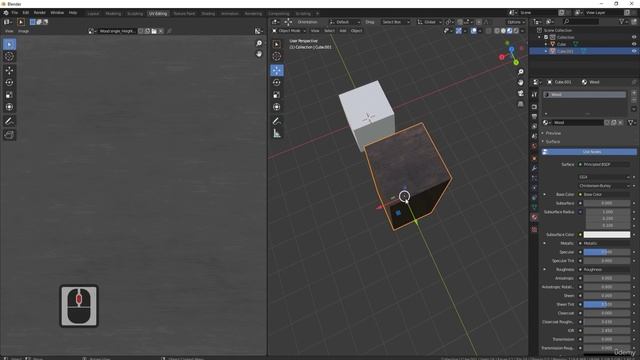Select the Wood material slot
This screenshot has width=640, height=360.
click(584, 95)
